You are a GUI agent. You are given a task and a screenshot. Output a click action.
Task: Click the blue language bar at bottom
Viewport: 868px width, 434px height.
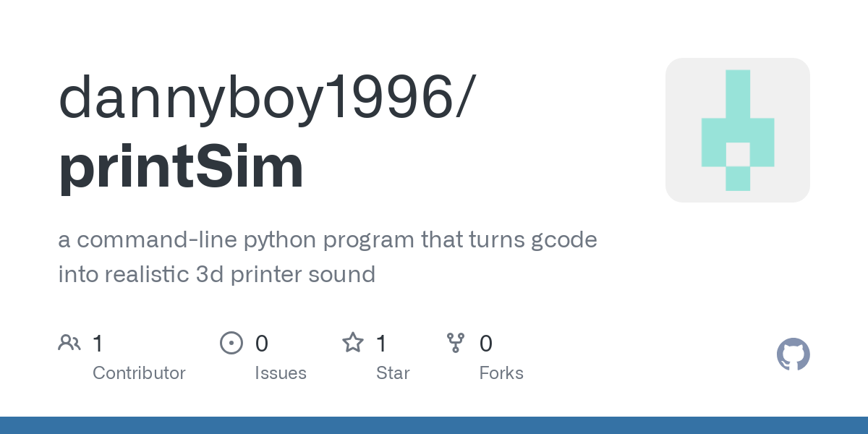[x=434, y=425]
